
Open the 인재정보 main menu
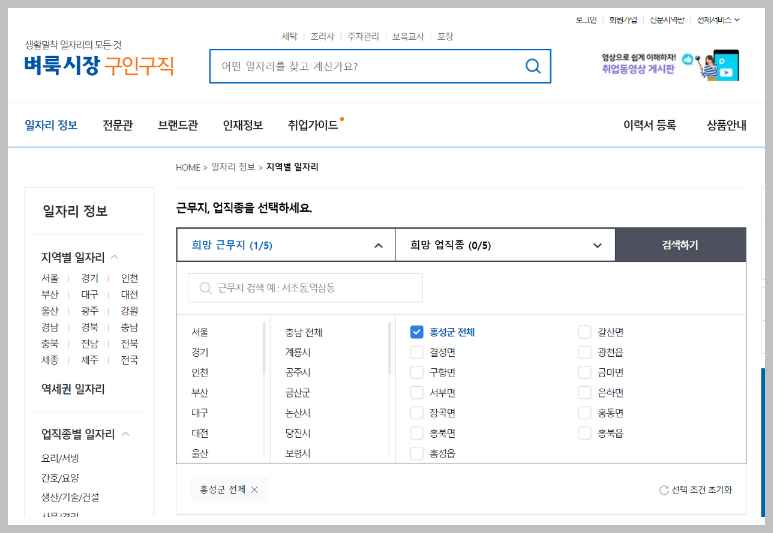point(243,125)
